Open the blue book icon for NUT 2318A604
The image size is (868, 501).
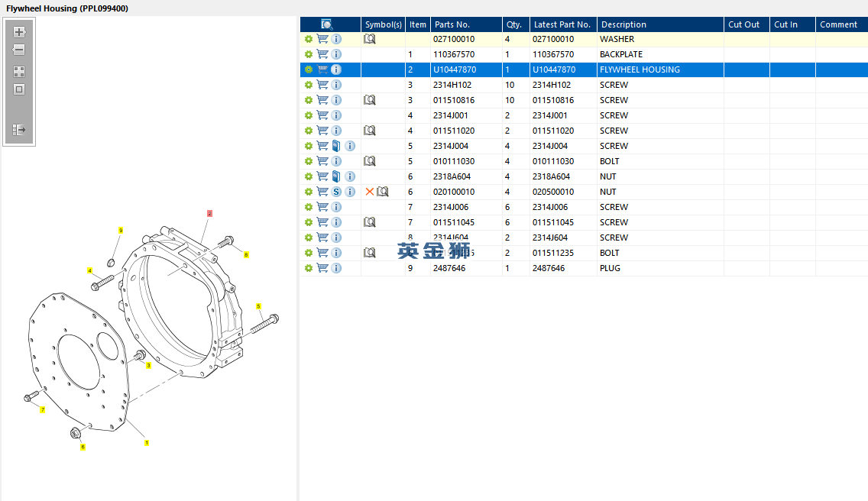click(336, 176)
